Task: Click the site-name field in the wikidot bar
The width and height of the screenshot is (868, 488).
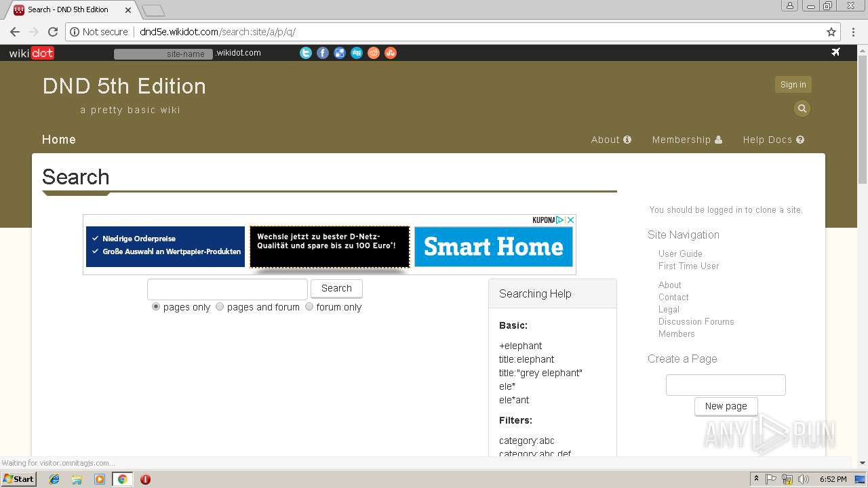Action: (x=163, y=54)
